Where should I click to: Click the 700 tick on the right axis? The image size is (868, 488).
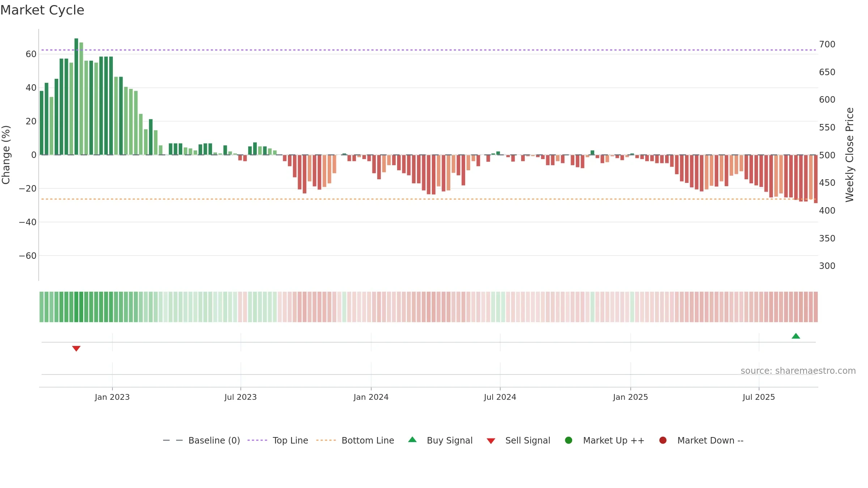(827, 44)
